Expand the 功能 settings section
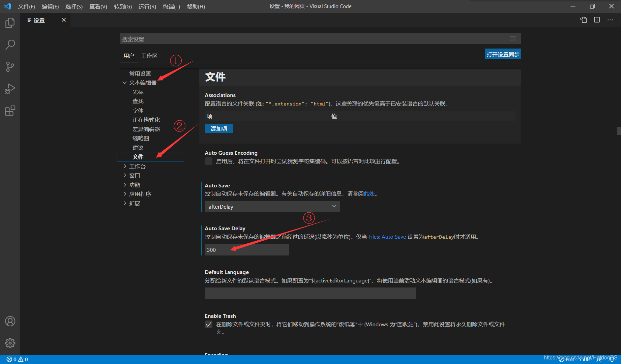The image size is (621, 364). coord(124,185)
